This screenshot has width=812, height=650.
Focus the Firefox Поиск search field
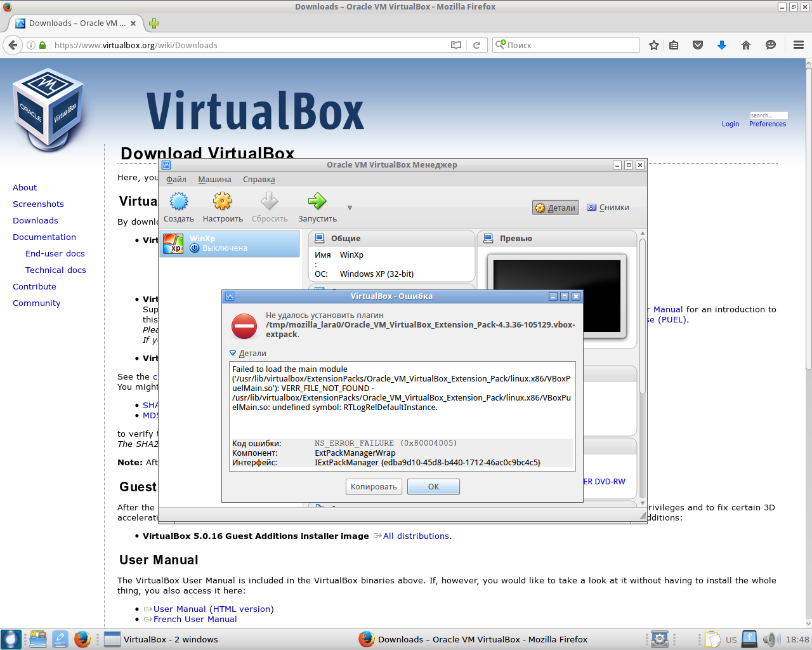click(566, 45)
